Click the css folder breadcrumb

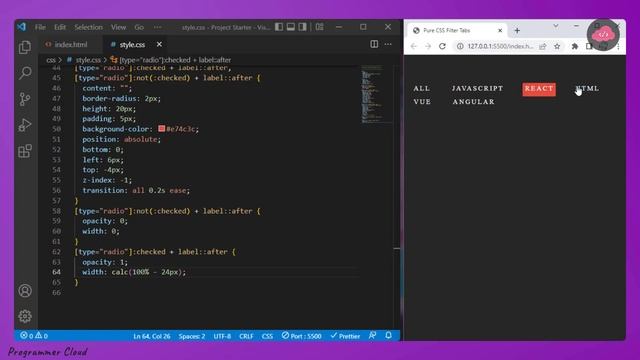point(51,60)
